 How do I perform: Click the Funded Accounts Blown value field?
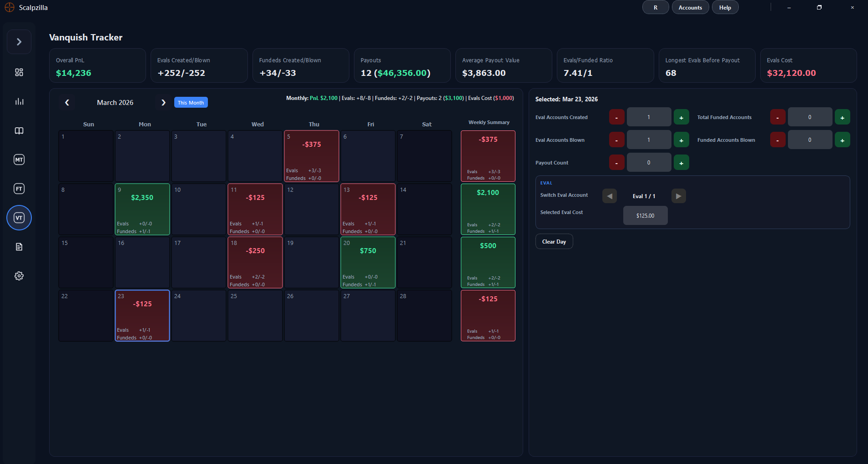810,140
